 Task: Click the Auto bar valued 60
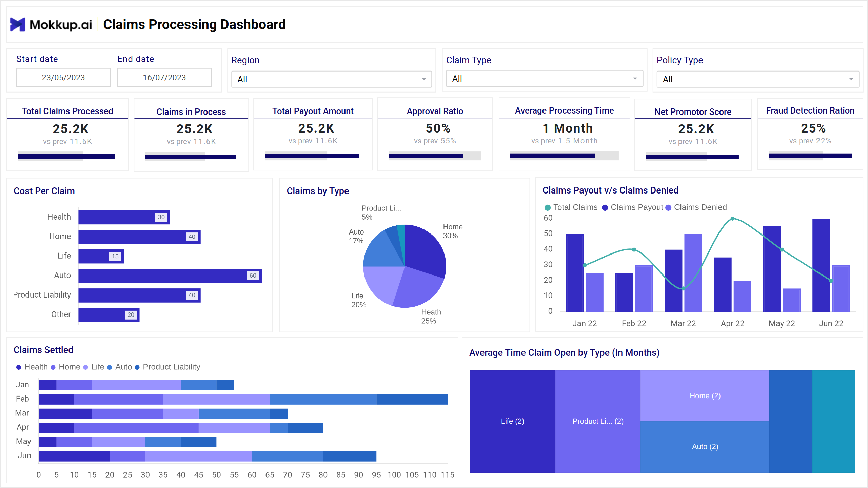coord(170,276)
